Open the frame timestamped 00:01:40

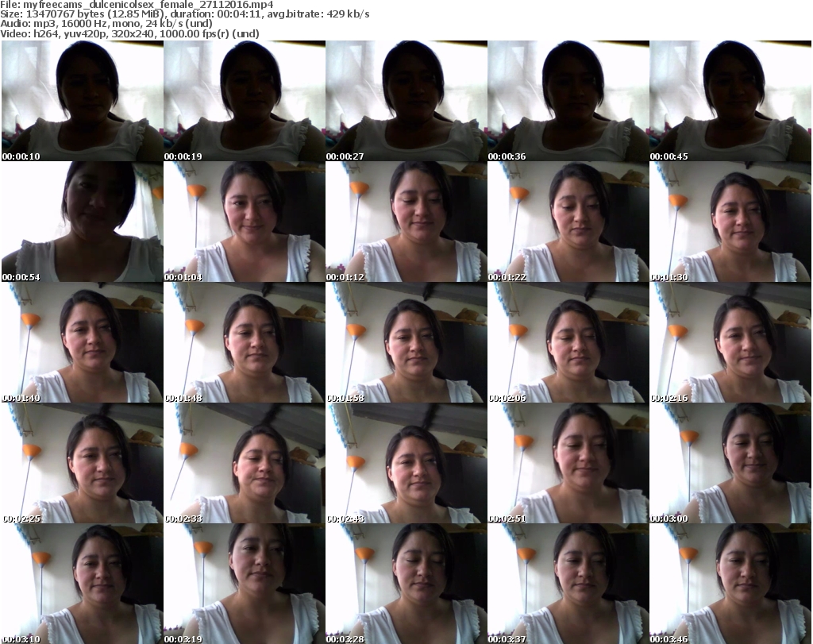82,342
